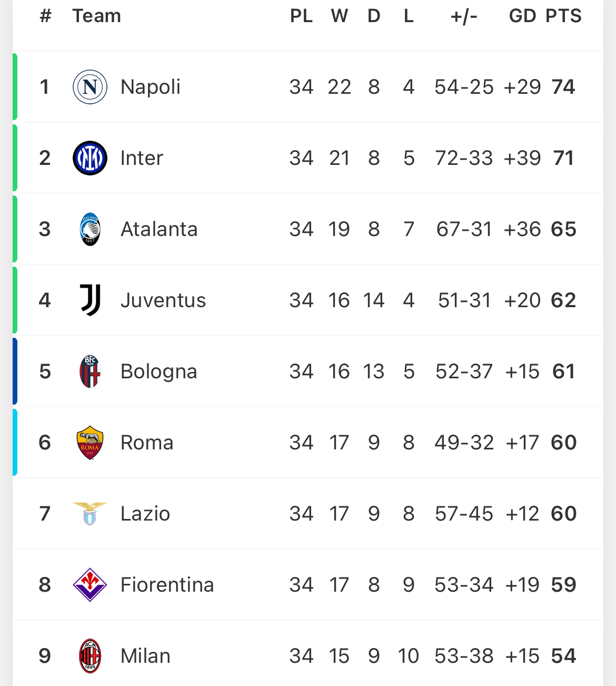
Task: Click the Atalanta club crest
Action: point(90,229)
